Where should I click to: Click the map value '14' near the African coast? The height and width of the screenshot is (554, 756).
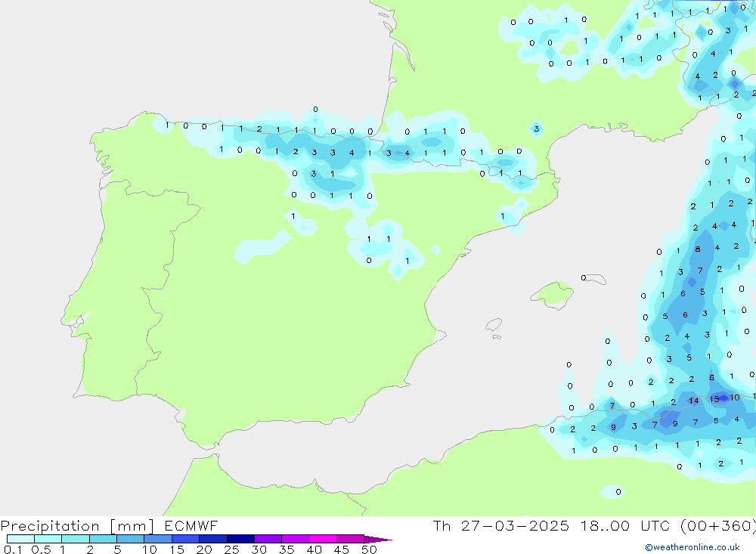click(x=693, y=401)
